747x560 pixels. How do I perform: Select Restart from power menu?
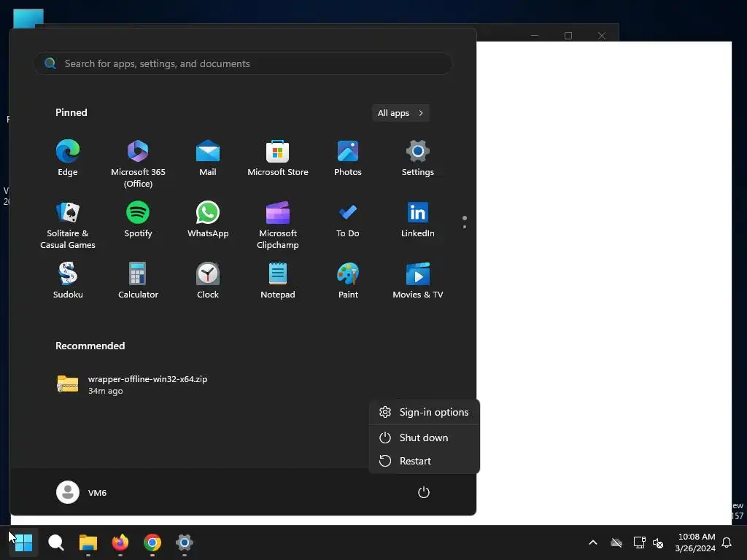coord(424,461)
